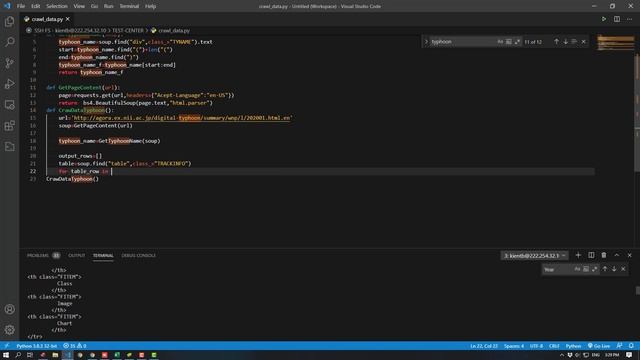Change the UTF-8 encoding setting
Screen dimensions: 640x360
(536, 346)
